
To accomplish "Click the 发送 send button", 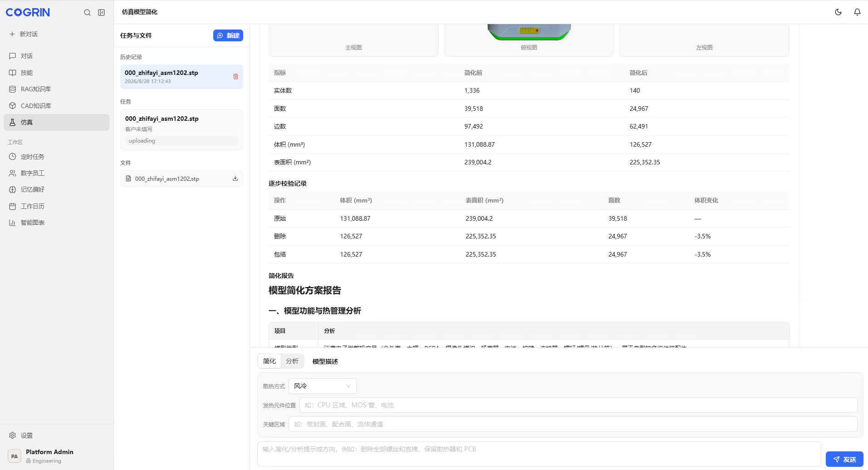I will (x=844, y=459).
